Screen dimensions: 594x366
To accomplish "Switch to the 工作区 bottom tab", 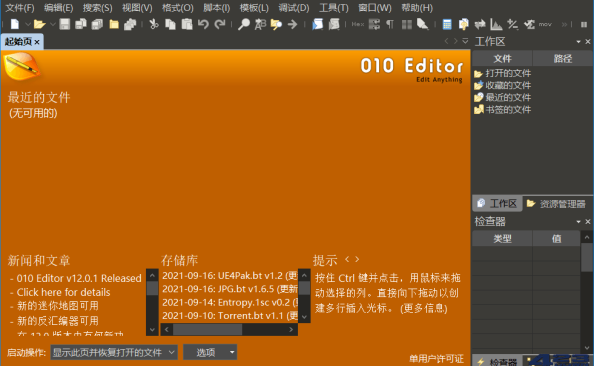I will tap(497, 204).
